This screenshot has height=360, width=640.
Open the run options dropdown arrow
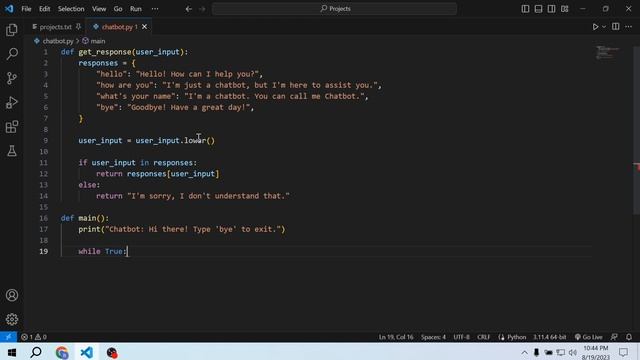604,27
